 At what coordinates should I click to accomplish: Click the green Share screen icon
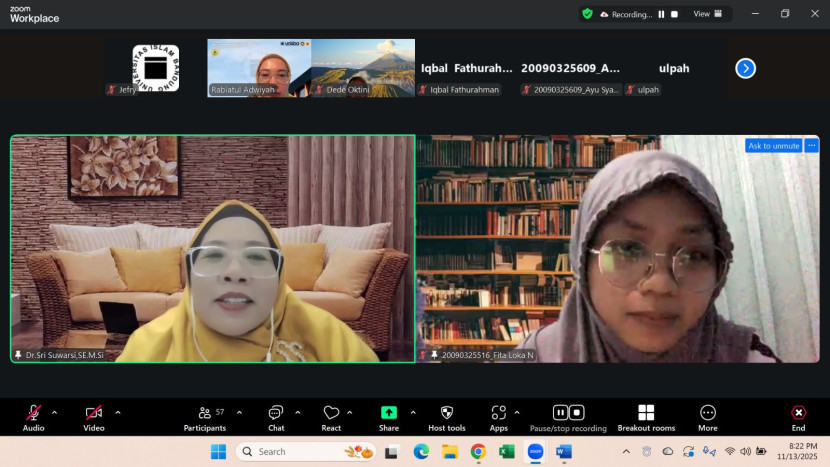[x=389, y=413]
